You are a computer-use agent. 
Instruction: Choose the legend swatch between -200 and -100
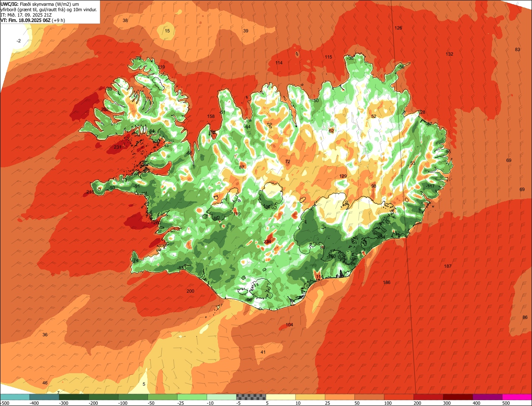point(103,397)
